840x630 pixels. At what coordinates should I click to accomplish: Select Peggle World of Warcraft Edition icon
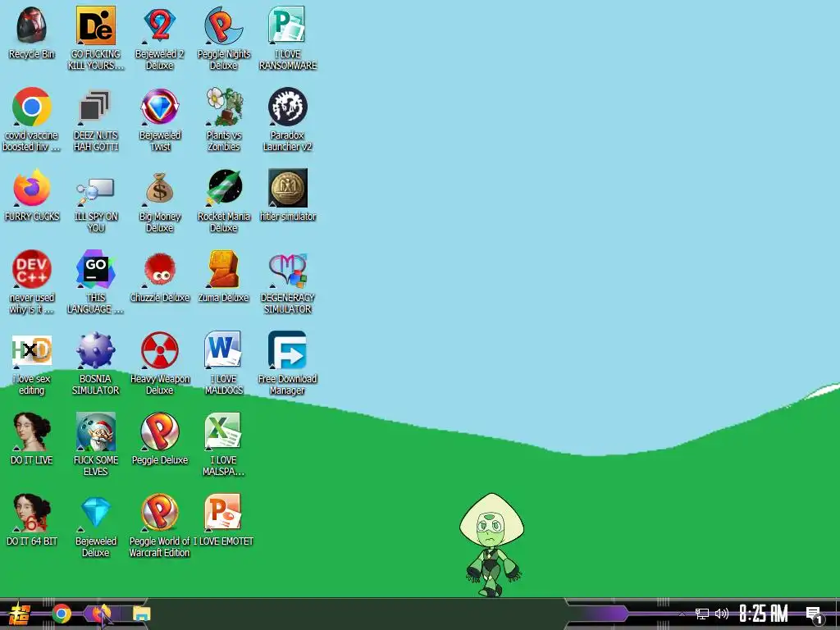click(x=160, y=514)
